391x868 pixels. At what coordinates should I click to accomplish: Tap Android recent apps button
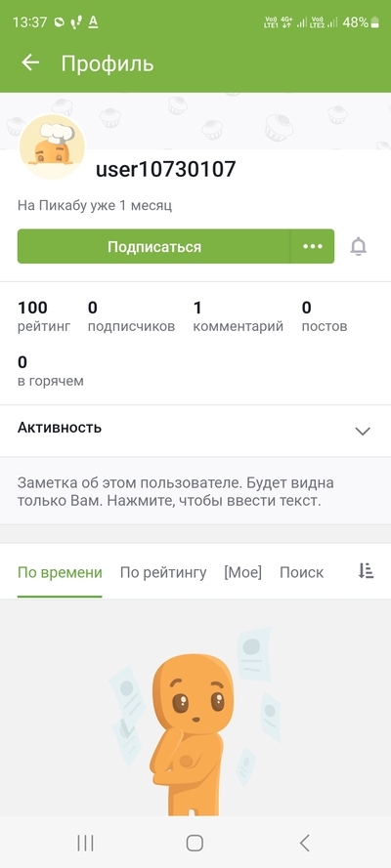click(x=85, y=843)
